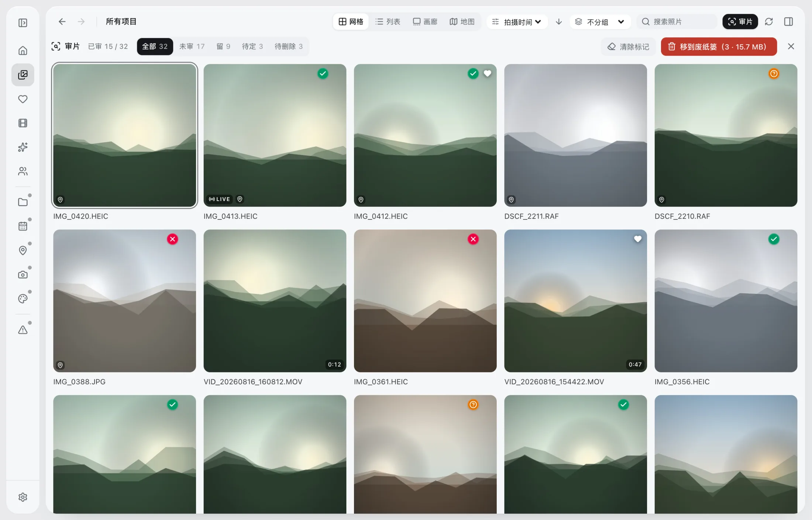The height and width of the screenshot is (520, 812).
Task: Click the location pin on IMG_0413.HEIC
Action: pos(240,199)
